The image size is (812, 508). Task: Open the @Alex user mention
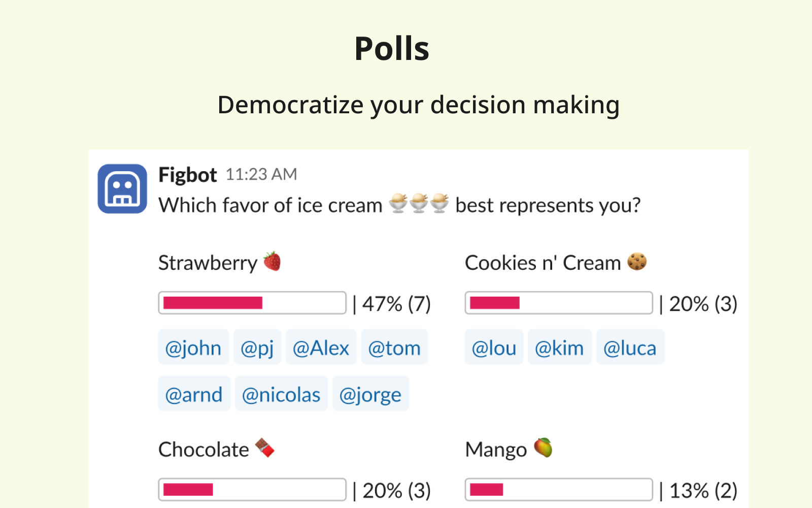pos(321,347)
